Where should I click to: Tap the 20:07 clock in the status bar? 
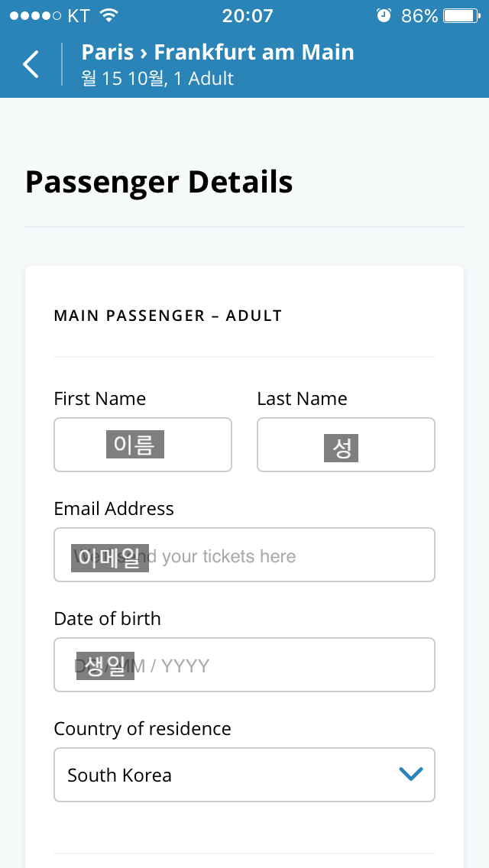(x=247, y=15)
